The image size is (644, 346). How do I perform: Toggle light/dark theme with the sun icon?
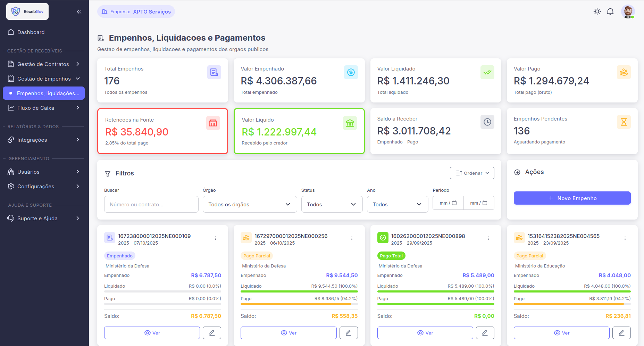pos(597,11)
